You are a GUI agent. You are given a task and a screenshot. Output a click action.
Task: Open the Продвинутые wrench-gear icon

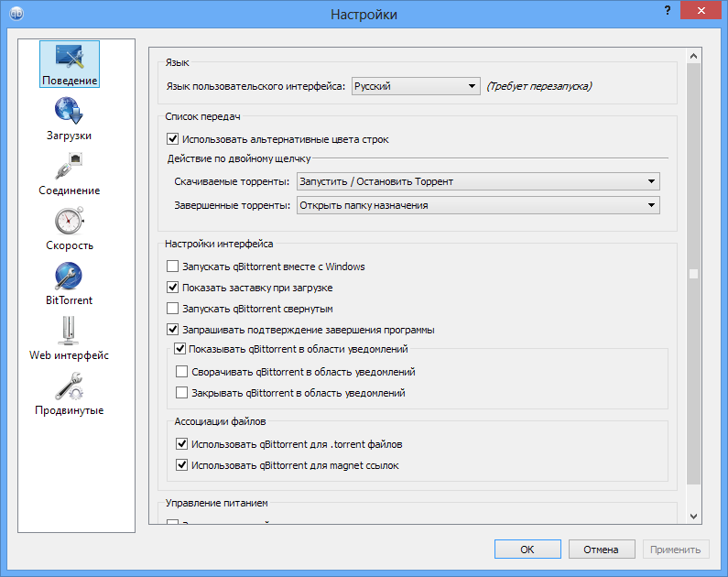coord(69,386)
